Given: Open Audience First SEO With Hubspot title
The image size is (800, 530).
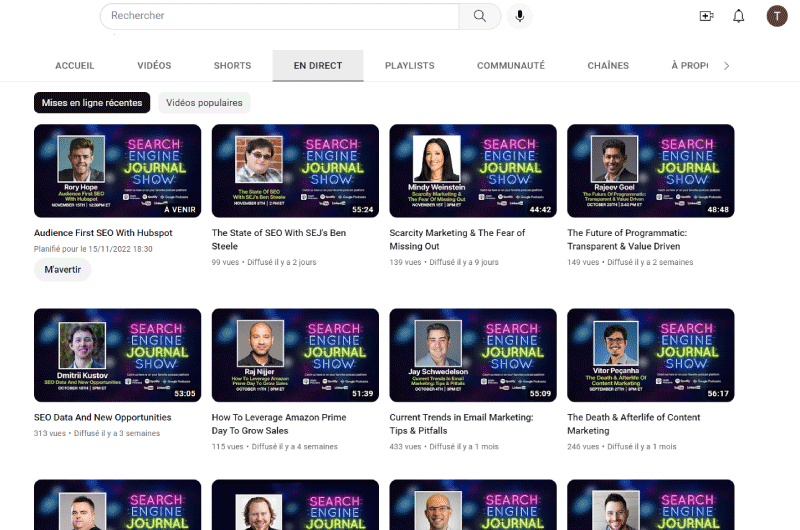Looking at the screenshot, I should [103, 233].
